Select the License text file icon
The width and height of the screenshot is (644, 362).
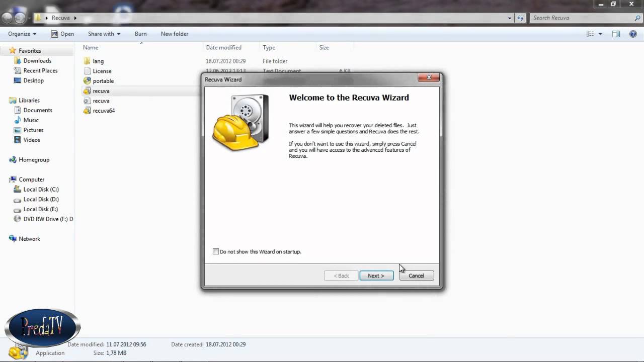click(x=88, y=71)
